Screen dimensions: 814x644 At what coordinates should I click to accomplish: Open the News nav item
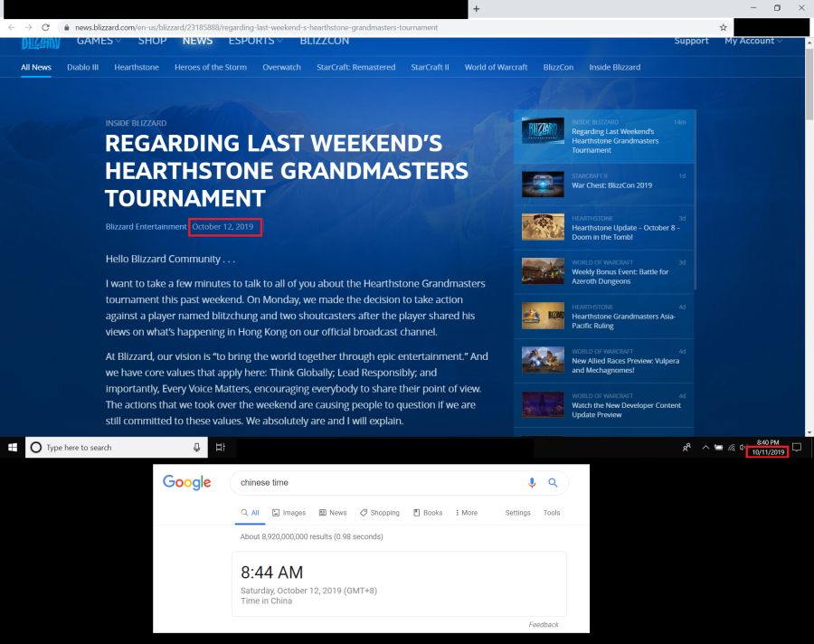(x=197, y=41)
